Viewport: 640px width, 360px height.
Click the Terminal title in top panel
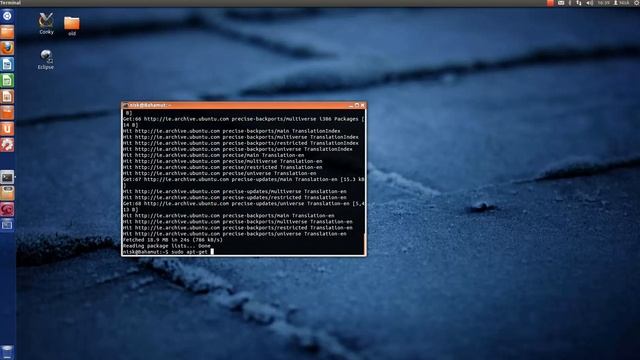(x=11, y=3)
